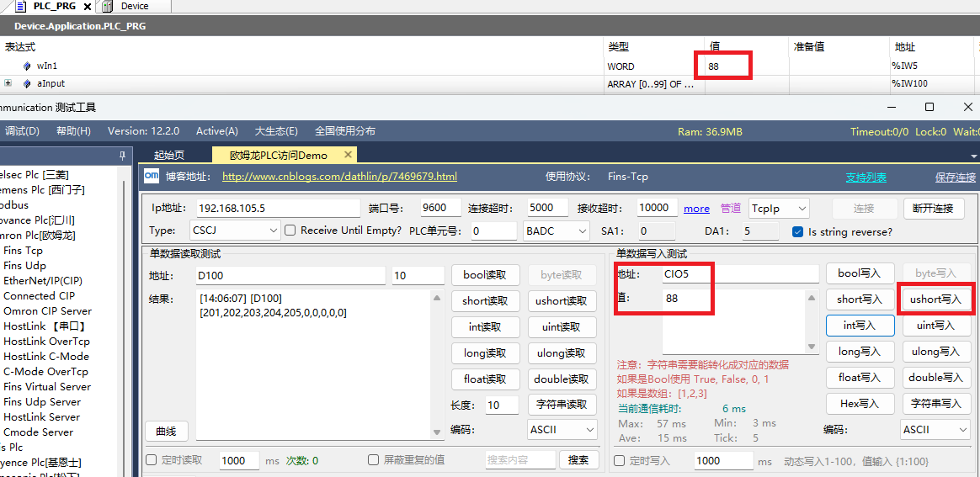Enable 屏蔽重复的值 checkbox
980x477 pixels.
coord(373,460)
